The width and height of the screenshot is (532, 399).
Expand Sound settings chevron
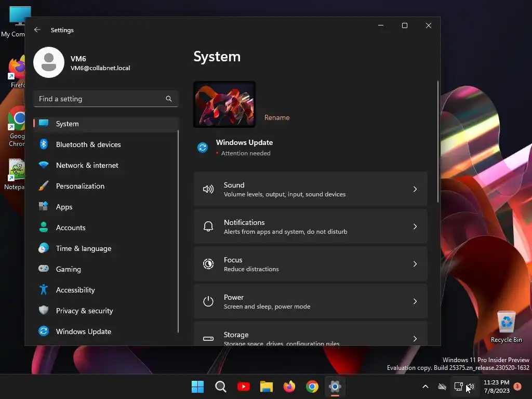pyautogui.click(x=415, y=189)
